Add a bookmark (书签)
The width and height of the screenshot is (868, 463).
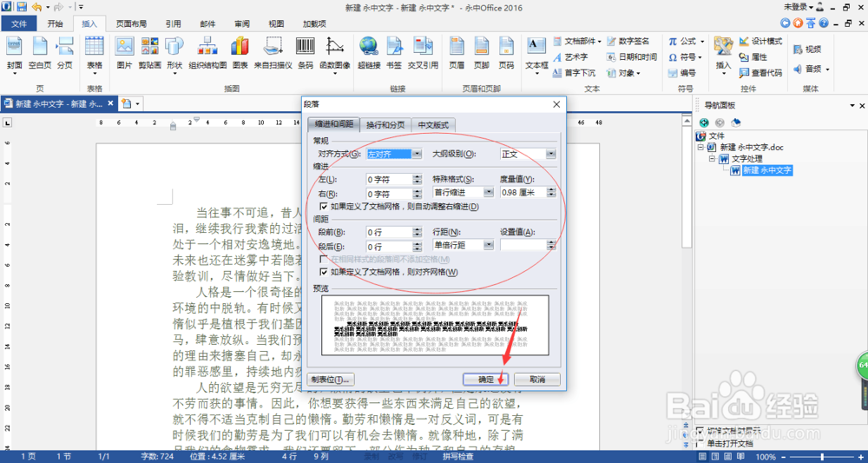(x=393, y=54)
